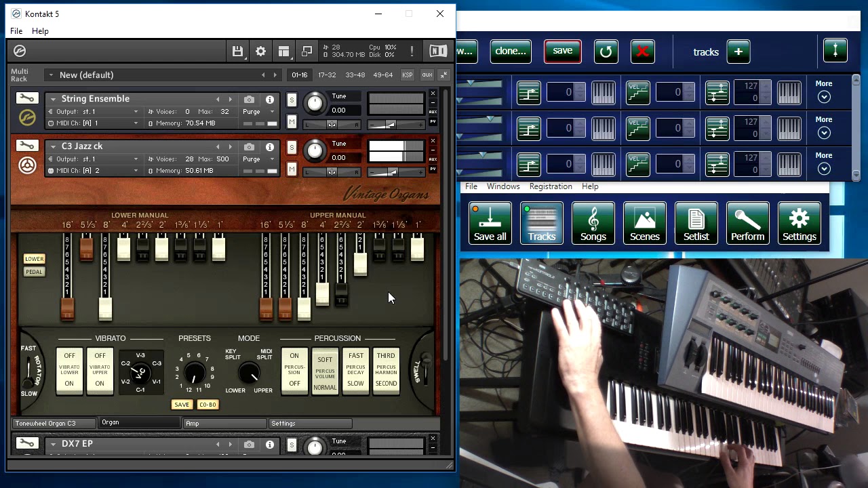
Task: Open String Ensemble Output dropdown
Action: (x=136, y=112)
